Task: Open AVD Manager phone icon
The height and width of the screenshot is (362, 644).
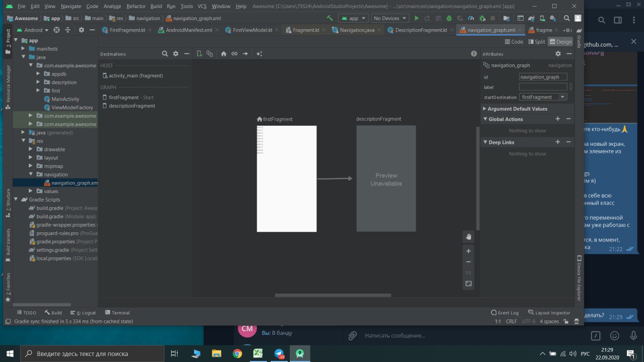Action: [x=542, y=18]
